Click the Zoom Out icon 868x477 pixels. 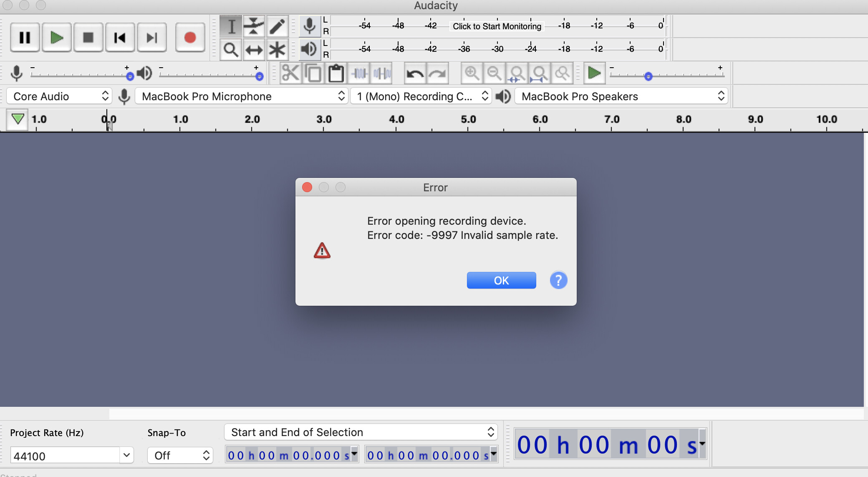click(x=495, y=74)
